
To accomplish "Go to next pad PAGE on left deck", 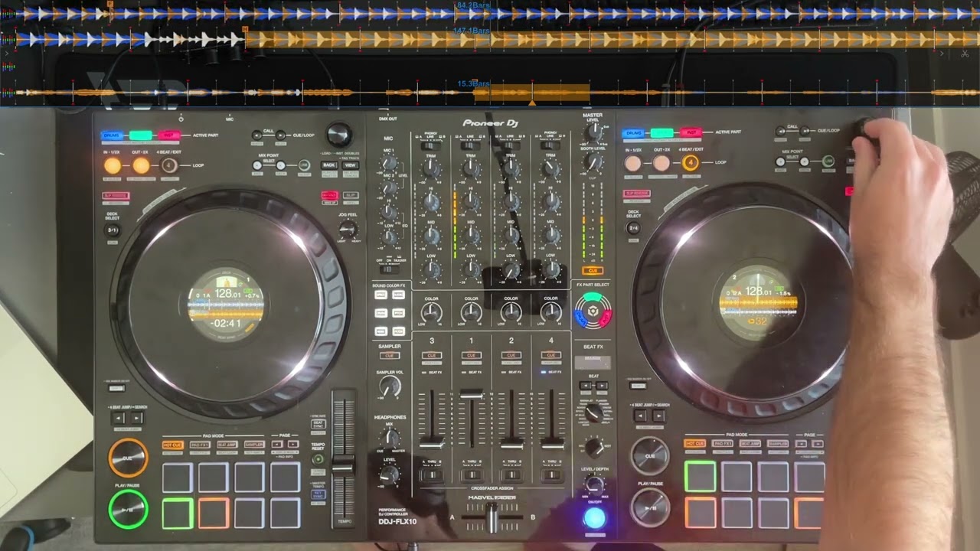I will (x=293, y=445).
